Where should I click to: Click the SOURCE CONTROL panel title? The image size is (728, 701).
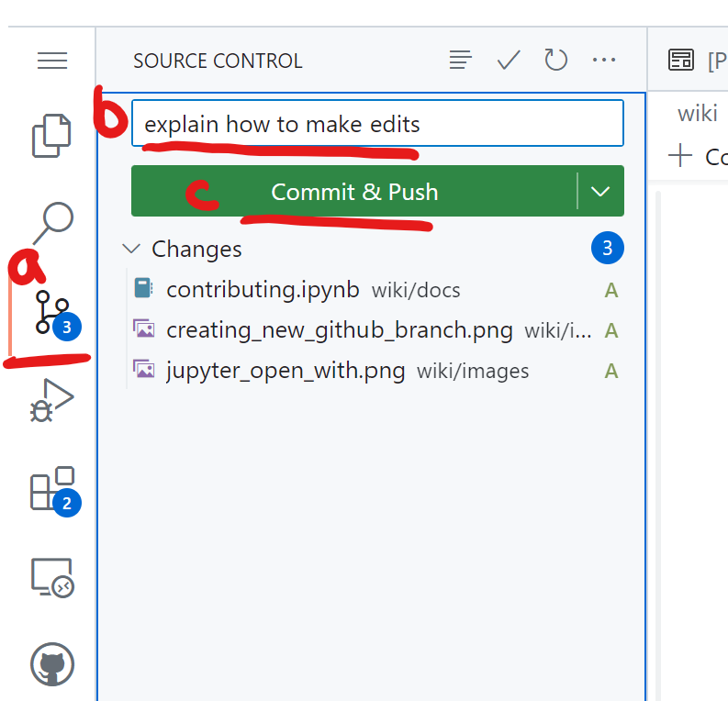click(x=218, y=61)
